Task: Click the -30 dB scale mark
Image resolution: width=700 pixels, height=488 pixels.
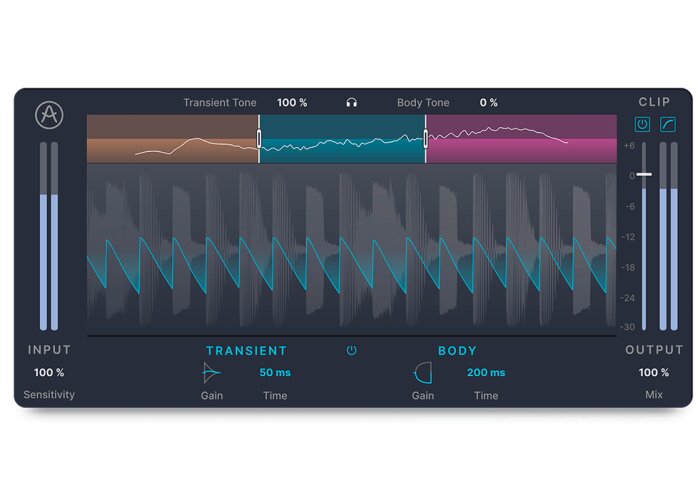Action: (x=628, y=327)
